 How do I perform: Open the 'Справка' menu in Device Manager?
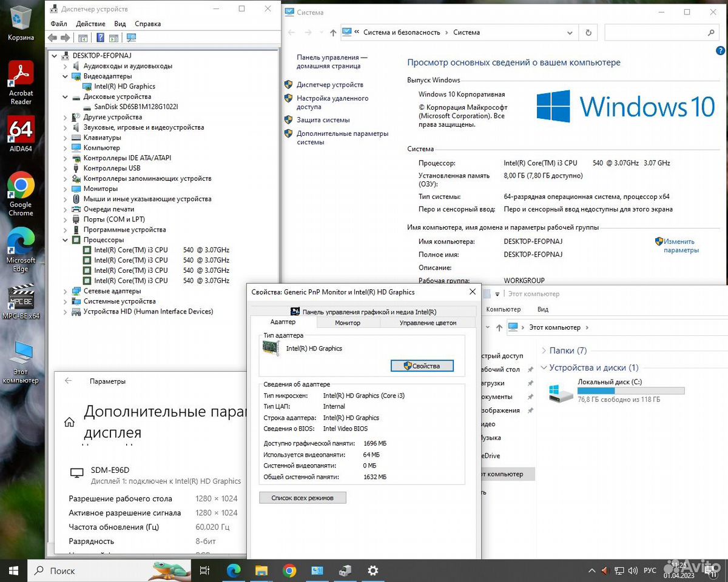(x=148, y=24)
